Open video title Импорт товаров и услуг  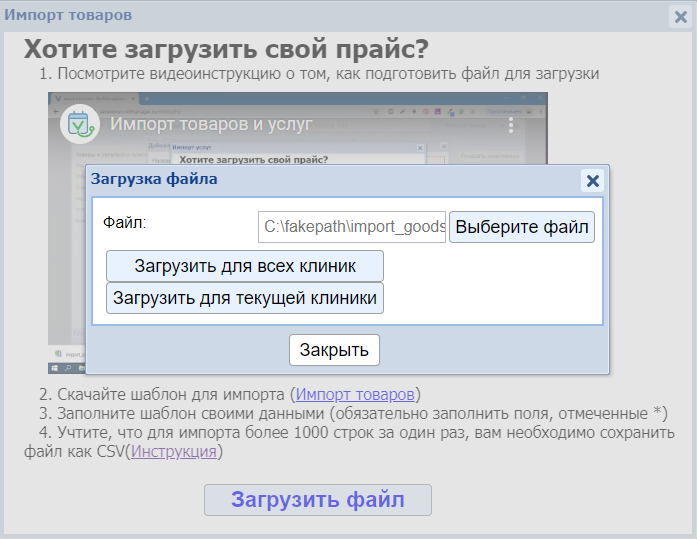(x=211, y=125)
